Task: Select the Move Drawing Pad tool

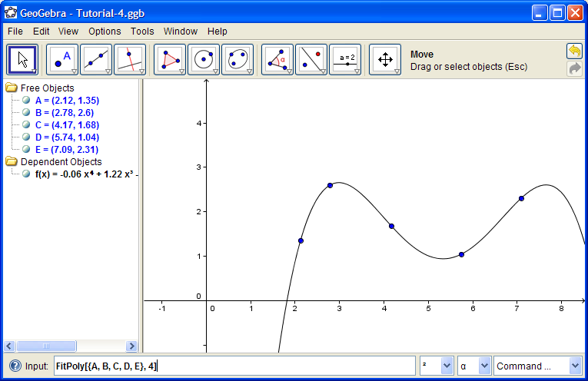Action: pos(385,60)
